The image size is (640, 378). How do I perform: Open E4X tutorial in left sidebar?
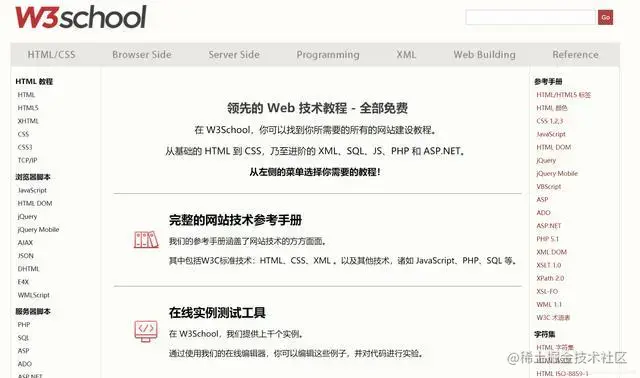coord(23,282)
